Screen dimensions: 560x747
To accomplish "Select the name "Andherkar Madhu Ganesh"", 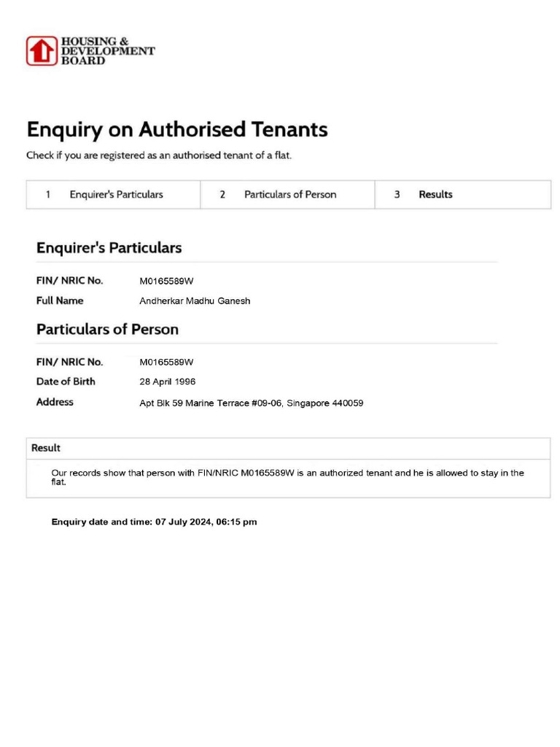I will point(195,301).
